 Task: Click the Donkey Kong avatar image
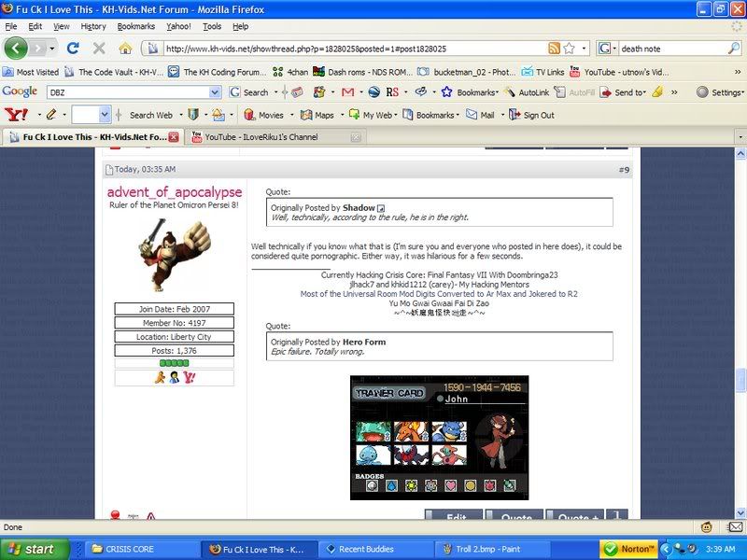pos(175,254)
